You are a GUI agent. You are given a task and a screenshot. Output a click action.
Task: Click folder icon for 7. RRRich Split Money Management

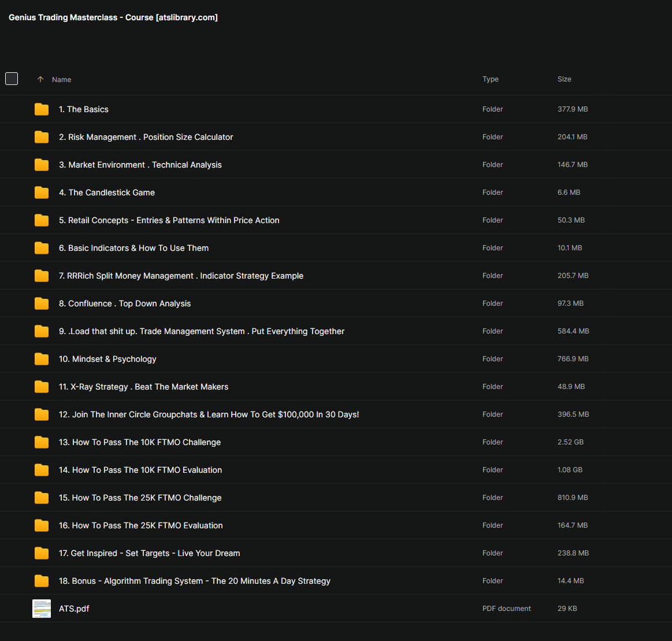42,276
